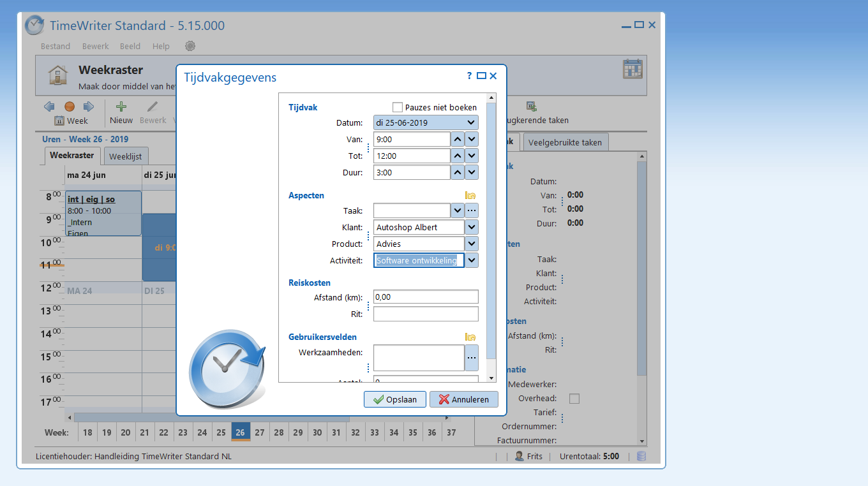Increase the Van time with up arrow

458,139
